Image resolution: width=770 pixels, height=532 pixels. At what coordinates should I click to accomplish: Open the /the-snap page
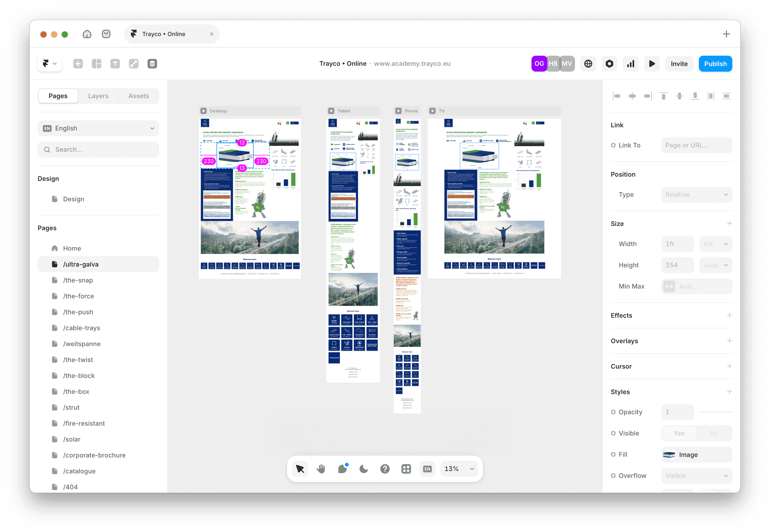[x=78, y=280]
